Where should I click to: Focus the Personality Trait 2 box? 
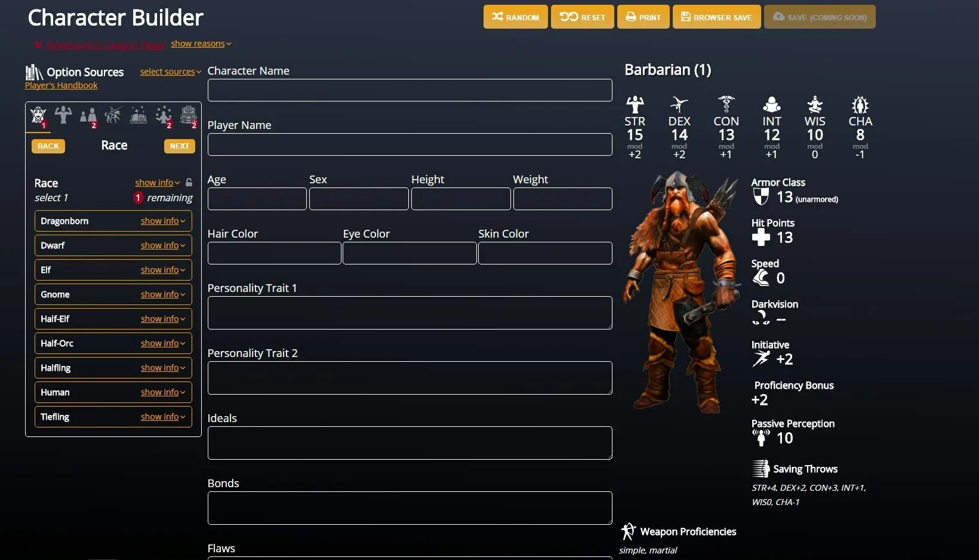[410, 378]
